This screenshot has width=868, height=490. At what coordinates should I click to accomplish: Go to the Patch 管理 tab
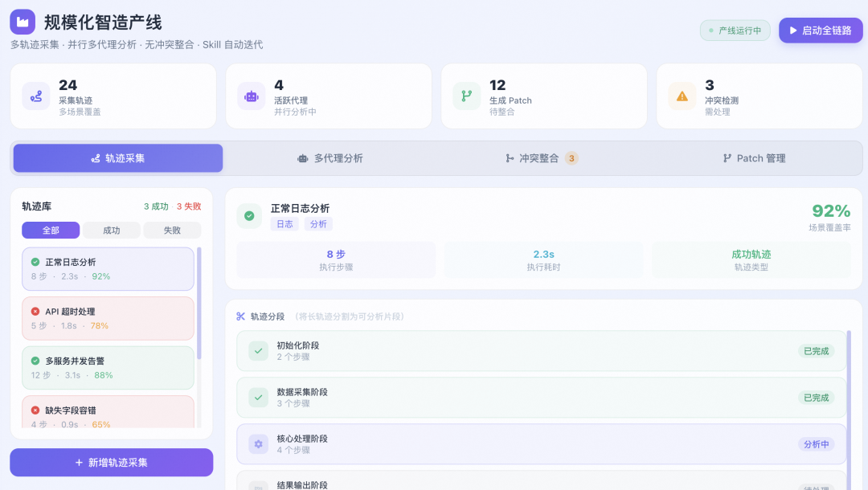pos(754,158)
